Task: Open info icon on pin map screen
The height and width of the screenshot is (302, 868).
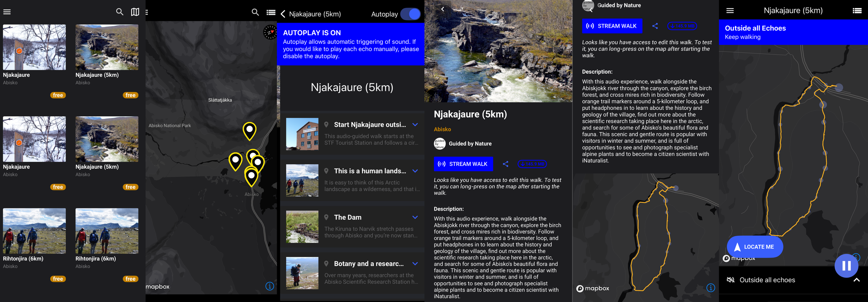Action: pyautogui.click(x=270, y=286)
